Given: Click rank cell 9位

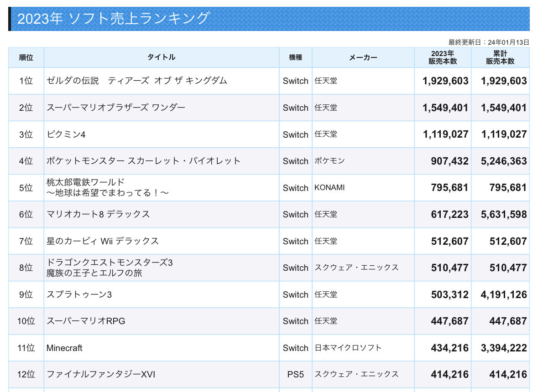Looking at the screenshot, I should 26,295.
